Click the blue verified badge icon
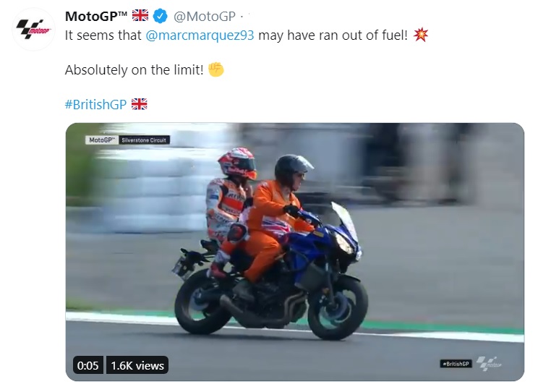 tap(160, 16)
